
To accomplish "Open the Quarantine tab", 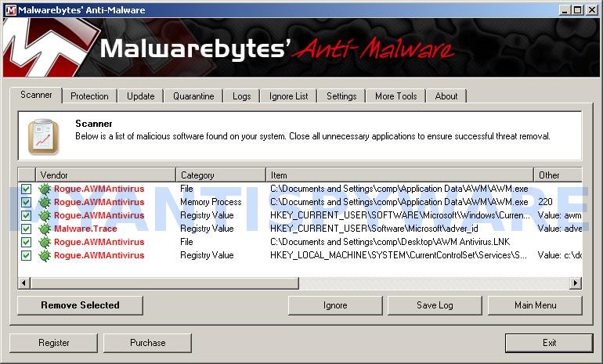I will pos(193,96).
